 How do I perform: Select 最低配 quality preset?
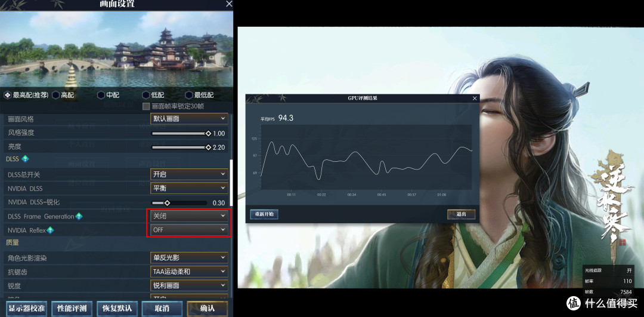pos(200,95)
